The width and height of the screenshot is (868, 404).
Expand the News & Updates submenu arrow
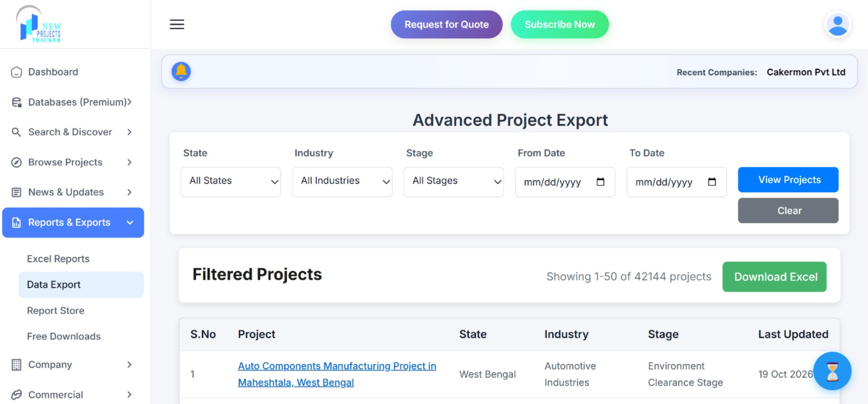[130, 192]
